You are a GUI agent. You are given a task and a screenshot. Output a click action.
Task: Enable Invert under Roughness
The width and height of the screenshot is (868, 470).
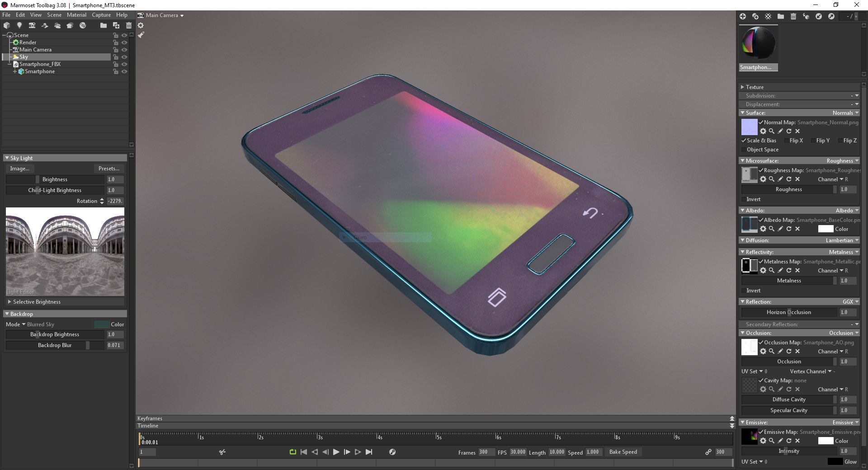(744, 199)
